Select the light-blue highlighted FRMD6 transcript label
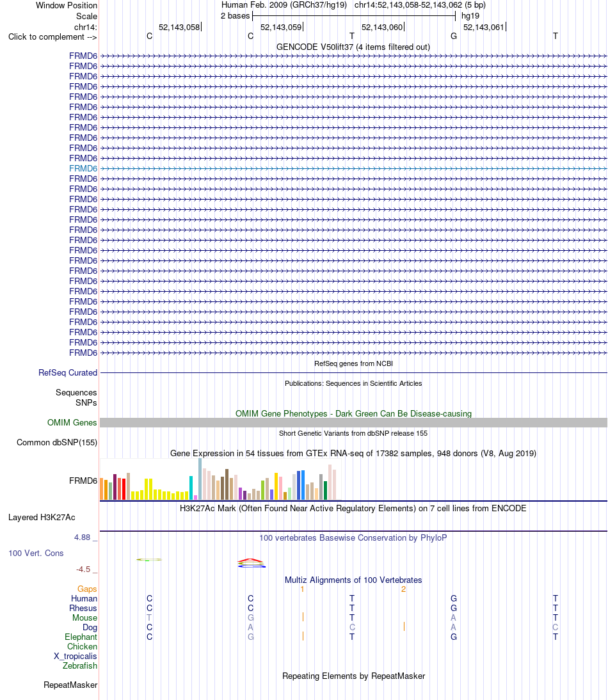This screenshot has height=700, width=608. coord(83,168)
